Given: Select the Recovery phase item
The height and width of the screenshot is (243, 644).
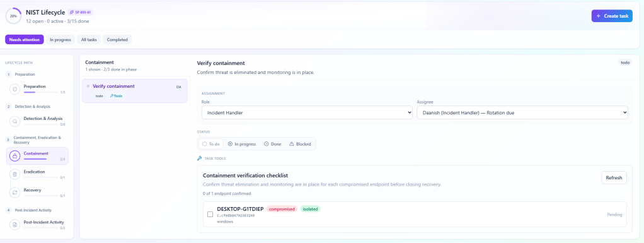Looking at the screenshot, I should coord(37,193).
